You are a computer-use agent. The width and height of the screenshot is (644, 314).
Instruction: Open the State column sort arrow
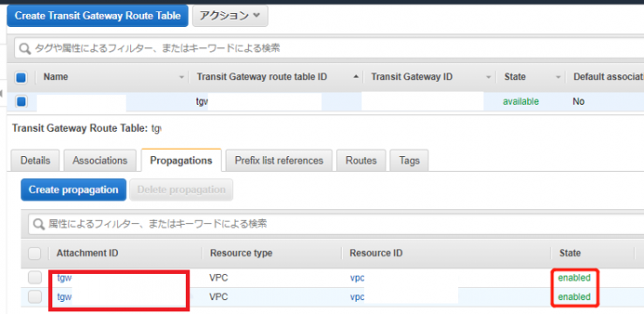pyautogui.click(x=558, y=77)
